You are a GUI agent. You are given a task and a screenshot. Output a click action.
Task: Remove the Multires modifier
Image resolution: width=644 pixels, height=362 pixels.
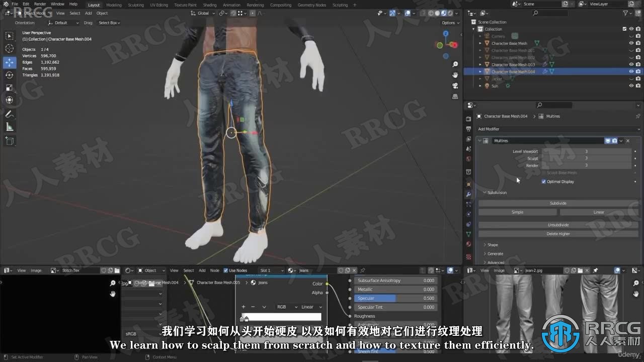click(628, 141)
